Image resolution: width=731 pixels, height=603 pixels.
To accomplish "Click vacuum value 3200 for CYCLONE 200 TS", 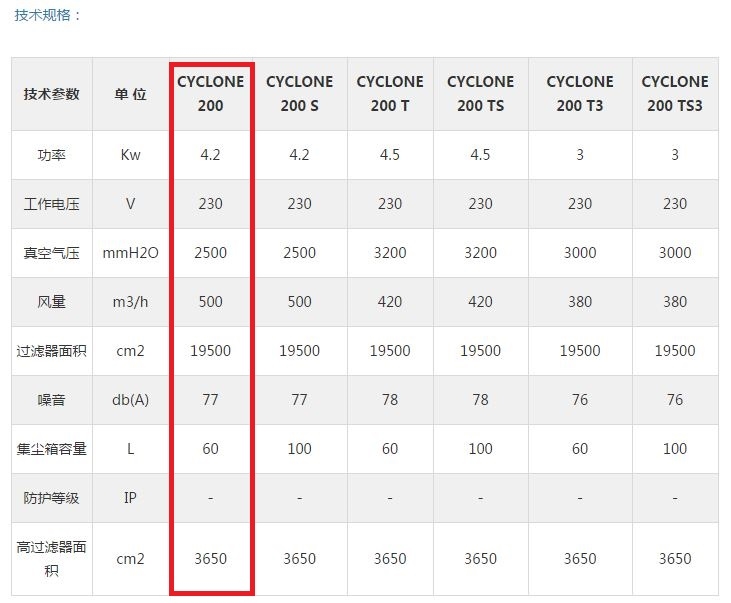I will [x=481, y=253].
